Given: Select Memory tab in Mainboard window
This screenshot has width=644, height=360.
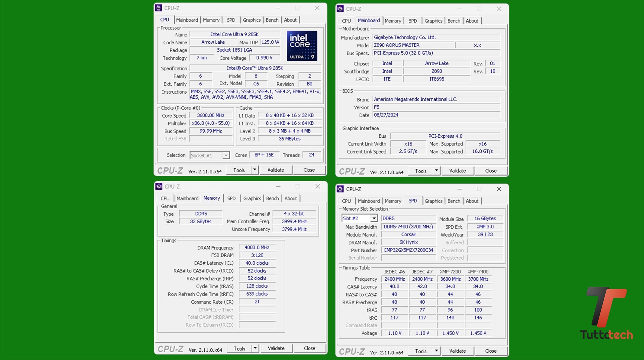Looking at the screenshot, I should pyautogui.click(x=393, y=21).
